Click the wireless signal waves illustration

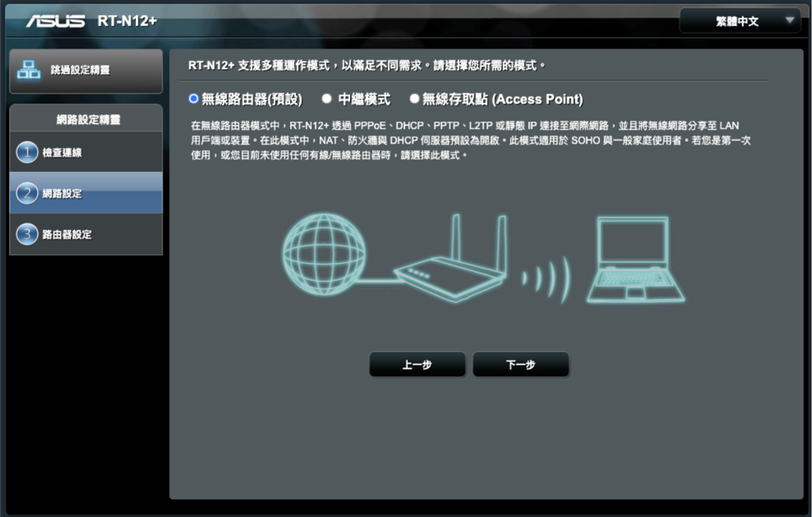546,279
